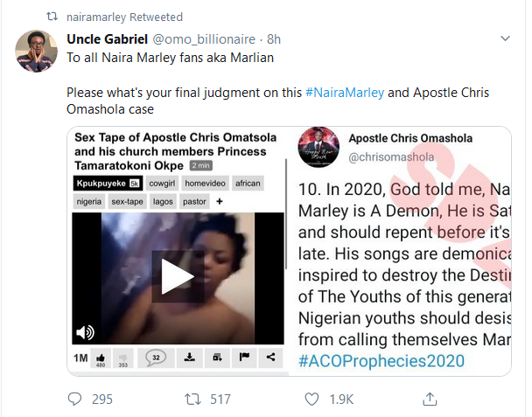This screenshot has height=417, width=532.
Task: Select the Kpukpuyeke uploader tag
Action: [107, 183]
